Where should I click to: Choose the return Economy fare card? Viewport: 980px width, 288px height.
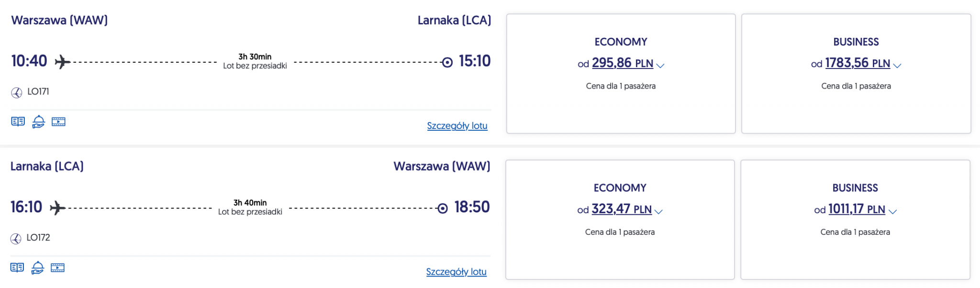tap(620, 256)
